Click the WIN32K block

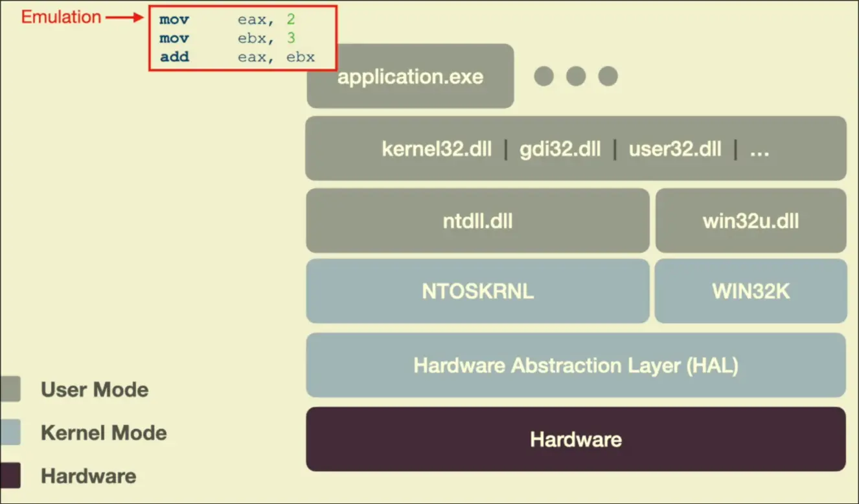pos(750,291)
